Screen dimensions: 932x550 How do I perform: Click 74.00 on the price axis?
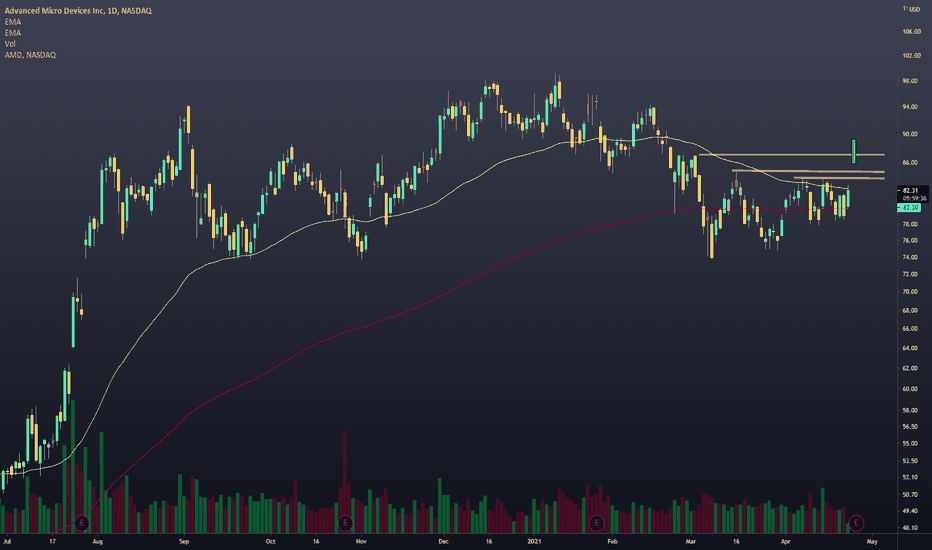click(x=910, y=257)
